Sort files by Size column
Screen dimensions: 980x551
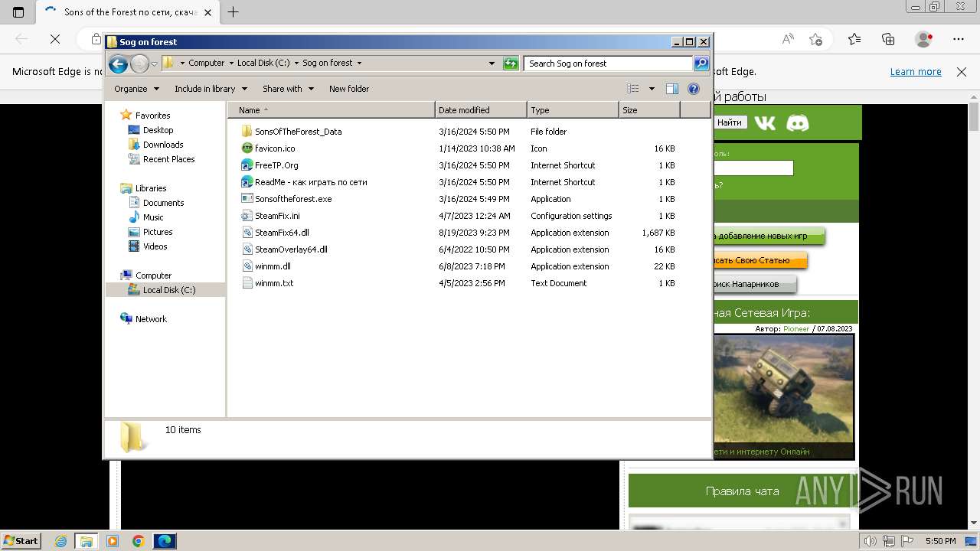[649, 110]
